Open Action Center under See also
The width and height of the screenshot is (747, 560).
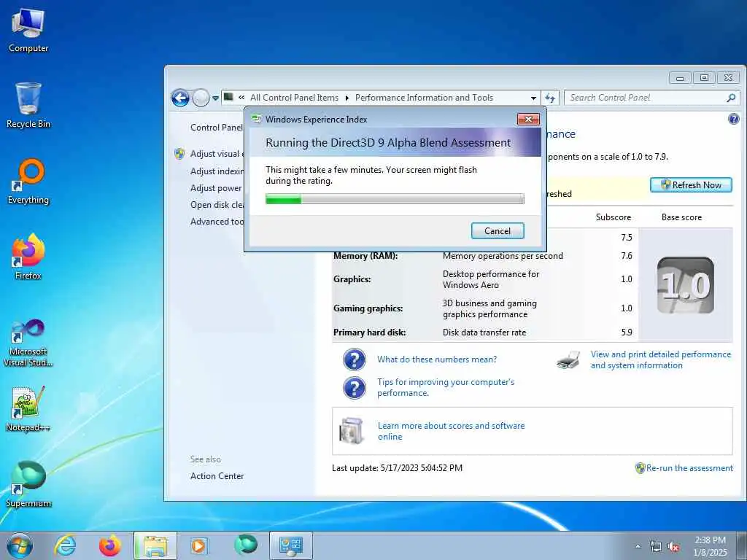[217, 475]
